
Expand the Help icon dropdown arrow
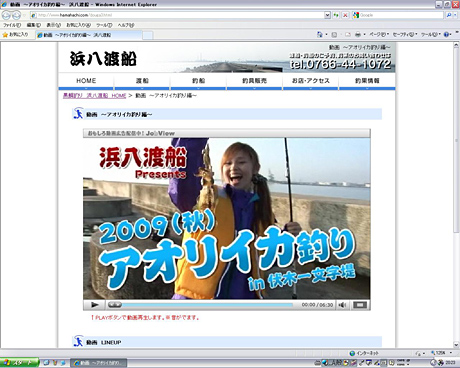(x=451, y=34)
